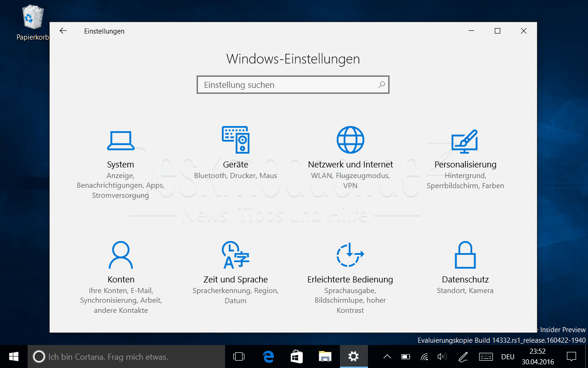The height and width of the screenshot is (368, 588).
Task: Click the Erleichterte Bedienung heading
Action: pos(350,279)
